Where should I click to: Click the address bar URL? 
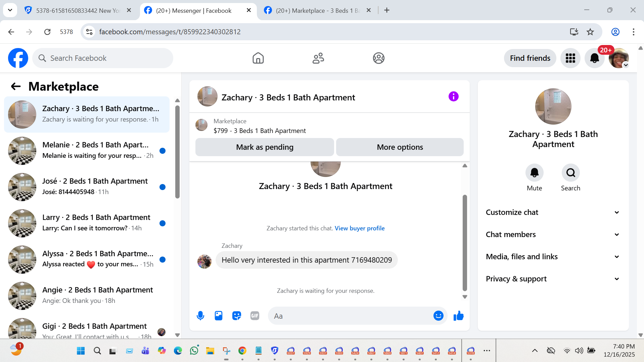tap(170, 32)
